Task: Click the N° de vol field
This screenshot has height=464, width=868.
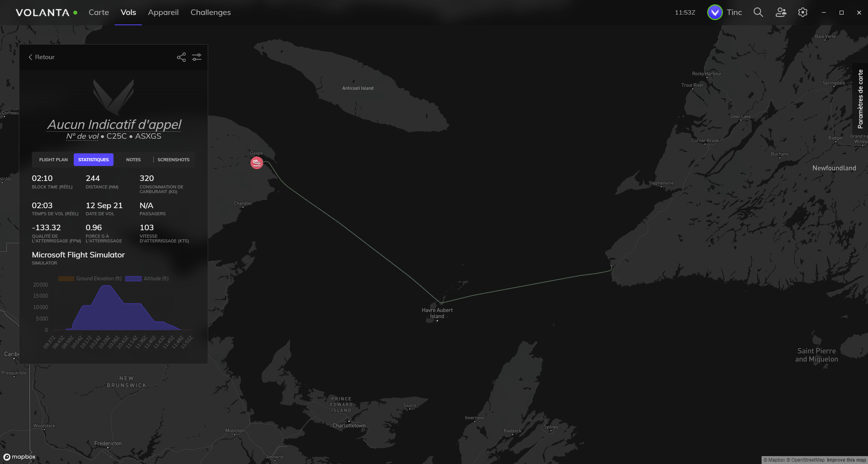Action: [x=82, y=136]
